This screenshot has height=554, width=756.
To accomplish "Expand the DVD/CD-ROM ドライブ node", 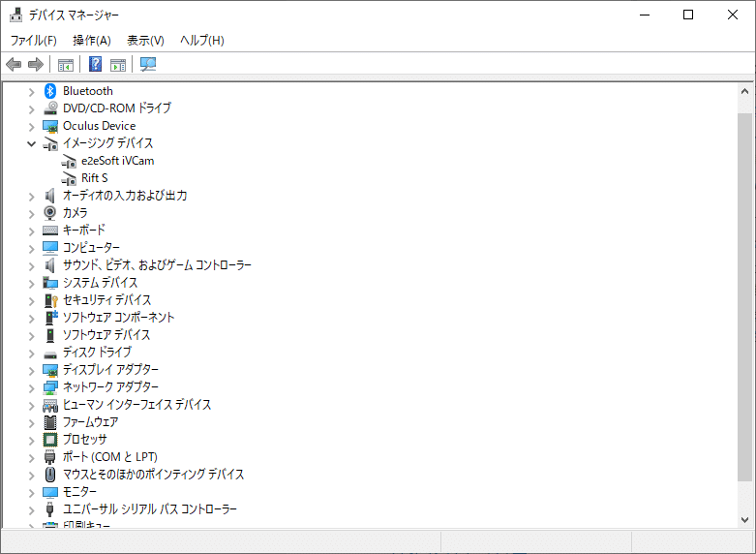I will [31, 109].
